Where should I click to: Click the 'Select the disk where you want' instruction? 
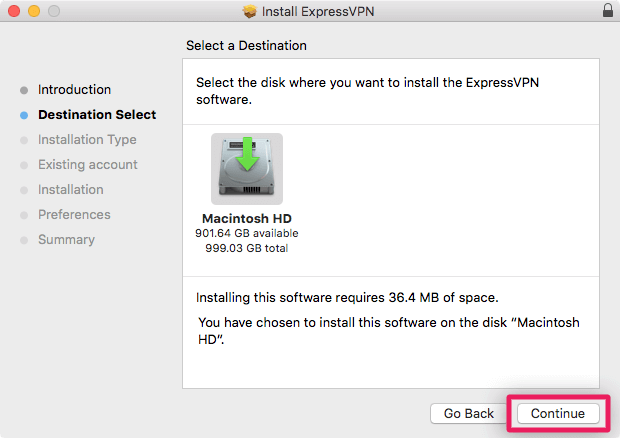tap(367, 91)
